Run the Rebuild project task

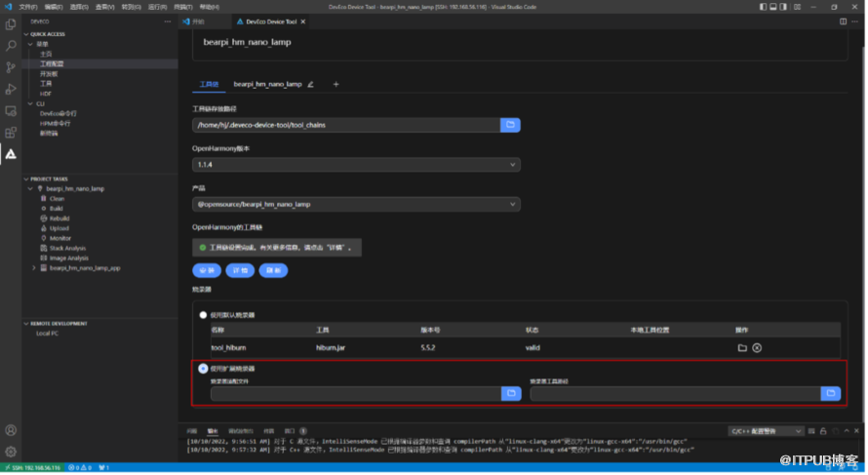(x=59, y=219)
